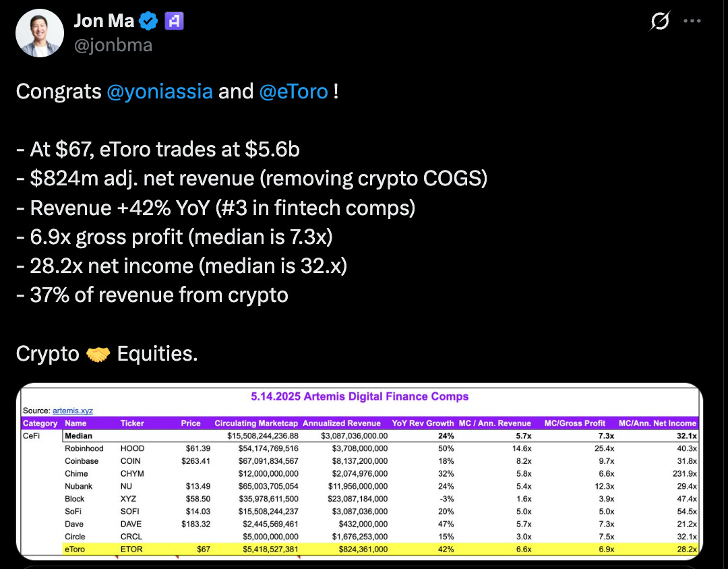Open the Artemis comps table image

(x=359, y=471)
